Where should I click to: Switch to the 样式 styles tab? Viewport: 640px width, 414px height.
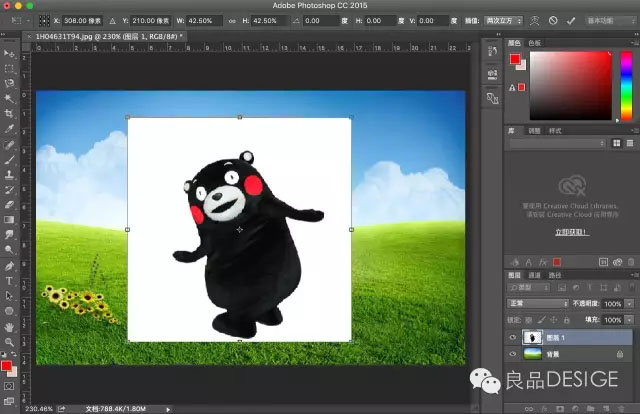pyautogui.click(x=555, y=131)
